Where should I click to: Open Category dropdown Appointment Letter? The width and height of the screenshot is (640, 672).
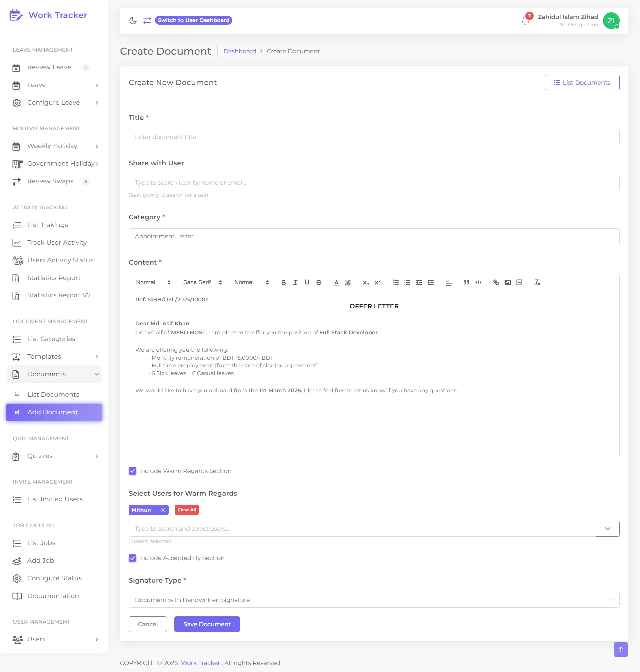click(x=374, y=236)
